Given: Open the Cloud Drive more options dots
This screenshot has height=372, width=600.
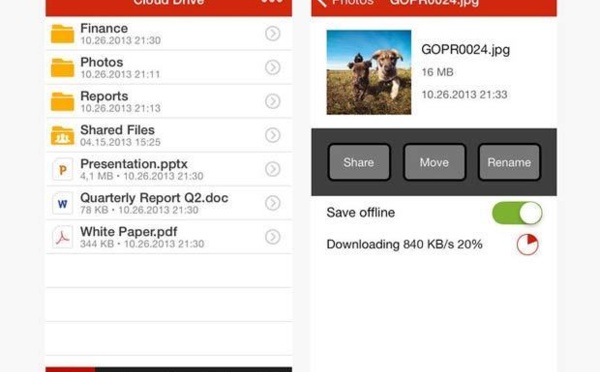Looking at the screenshot, I should pyautogui.click(x=272, y=2).
